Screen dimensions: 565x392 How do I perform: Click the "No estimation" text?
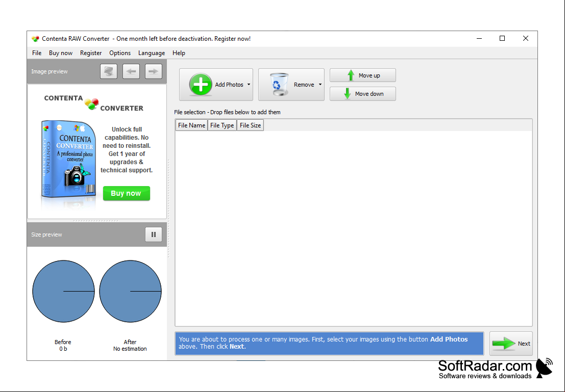point(130,349)
